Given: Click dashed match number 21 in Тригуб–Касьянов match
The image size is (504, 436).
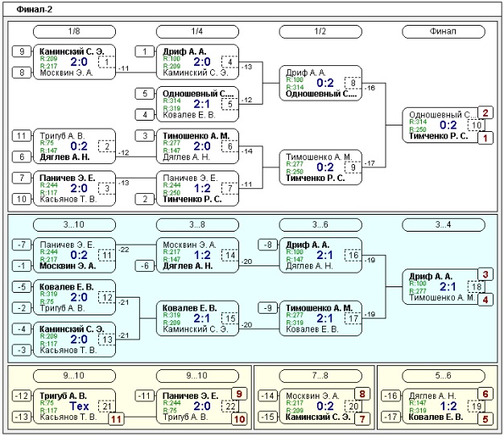Looking at the screenshot, I should click(107, 406).
